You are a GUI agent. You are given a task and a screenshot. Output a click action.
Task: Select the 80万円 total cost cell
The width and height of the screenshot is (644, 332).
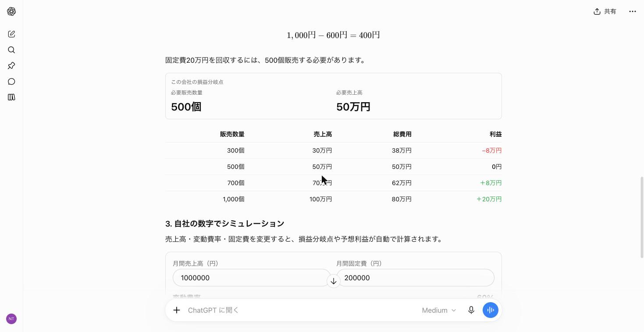pos(402,199)
